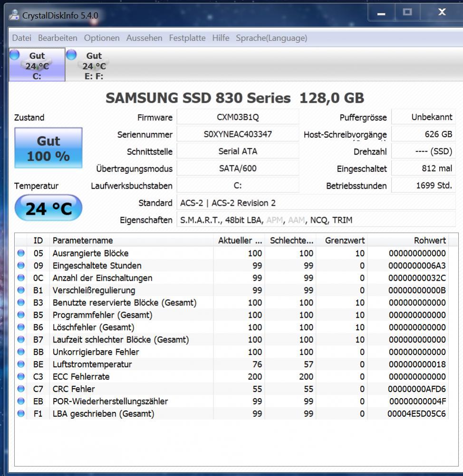Screen dimensions: 463x476
Task: Click status orb of Verschleißregulierung row
Action: tap(21, 290)
